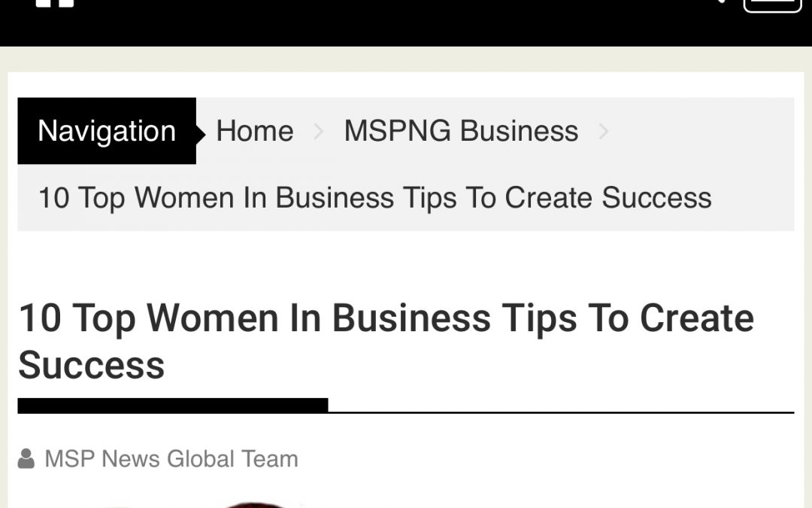Go to Home breadcrumb
The width and height of the screenshot is (812, 508).
click(255, 131)
